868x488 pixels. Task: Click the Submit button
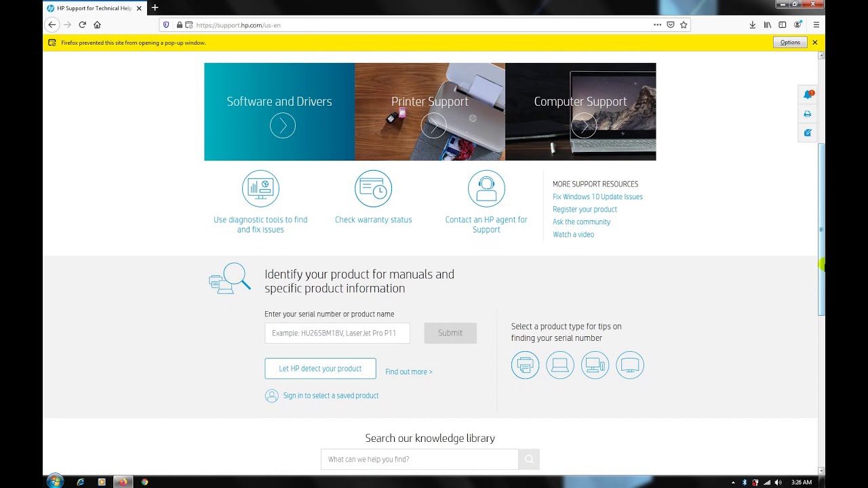pyautogui.click(x=450, y=333)
